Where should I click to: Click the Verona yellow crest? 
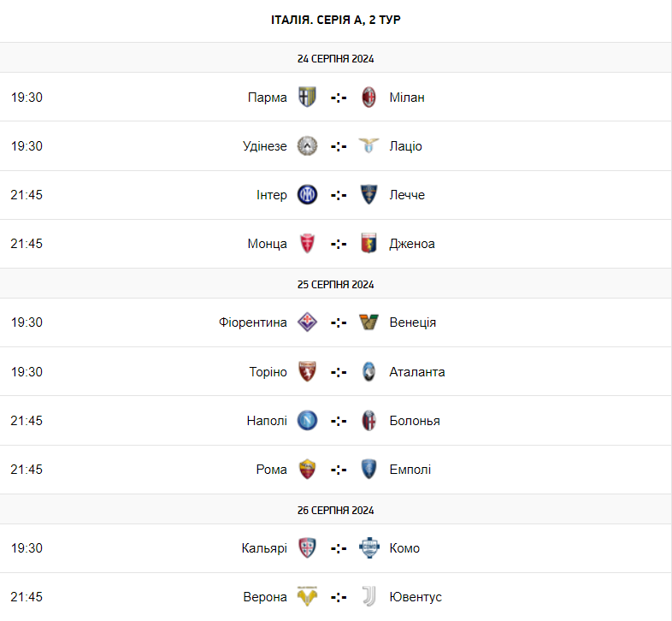(x=307, y=596)
